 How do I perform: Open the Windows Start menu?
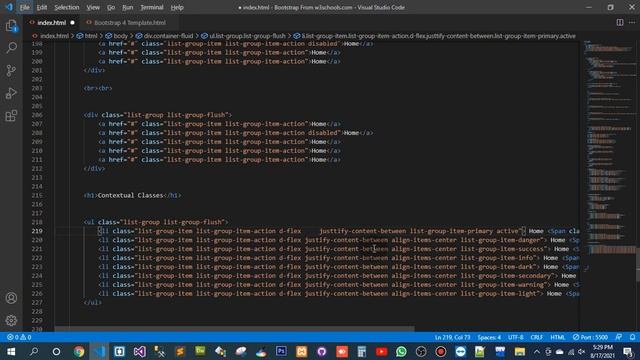[x=11, y=351]
